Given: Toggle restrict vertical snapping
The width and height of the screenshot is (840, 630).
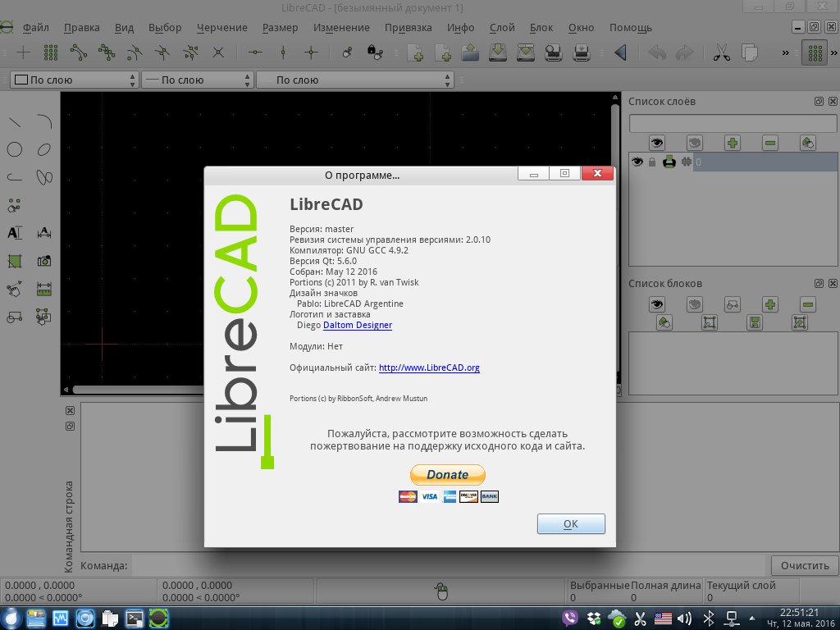Looking at the screenshot, I should click(x=283, y=52).
